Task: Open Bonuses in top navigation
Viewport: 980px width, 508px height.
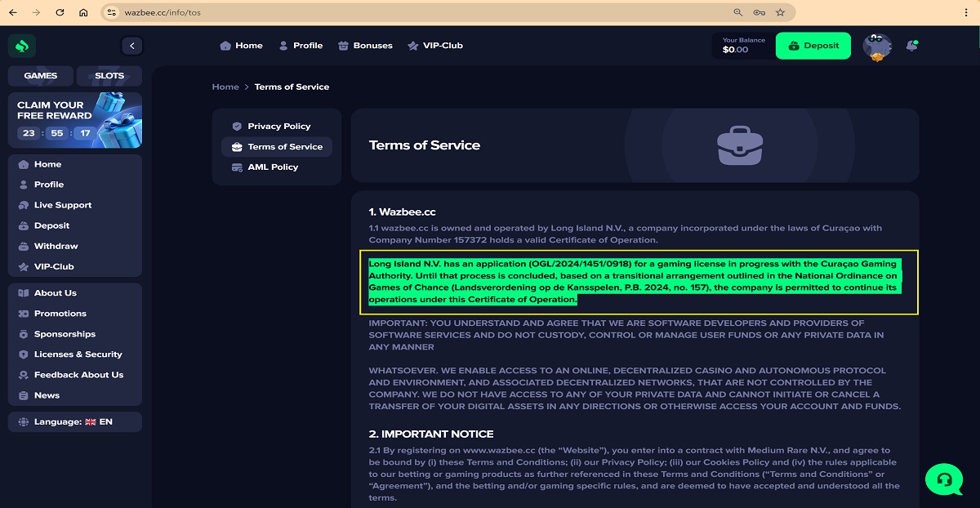Action: 365,46
